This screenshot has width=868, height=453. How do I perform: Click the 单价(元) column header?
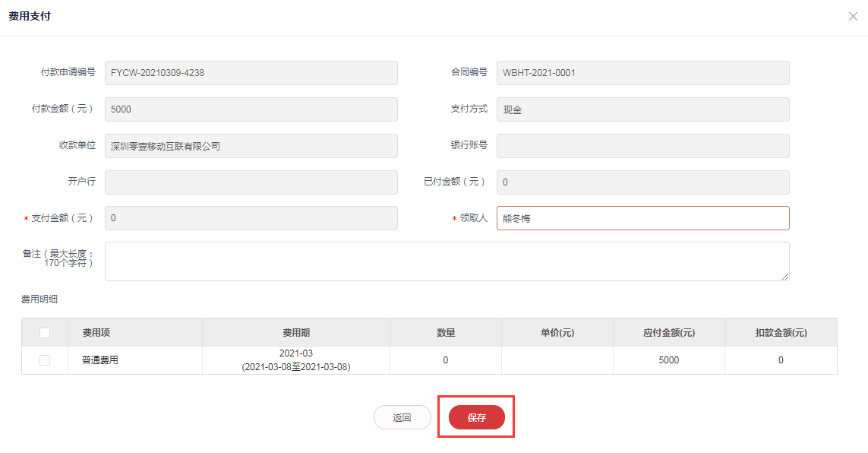(x=557, y=333)
